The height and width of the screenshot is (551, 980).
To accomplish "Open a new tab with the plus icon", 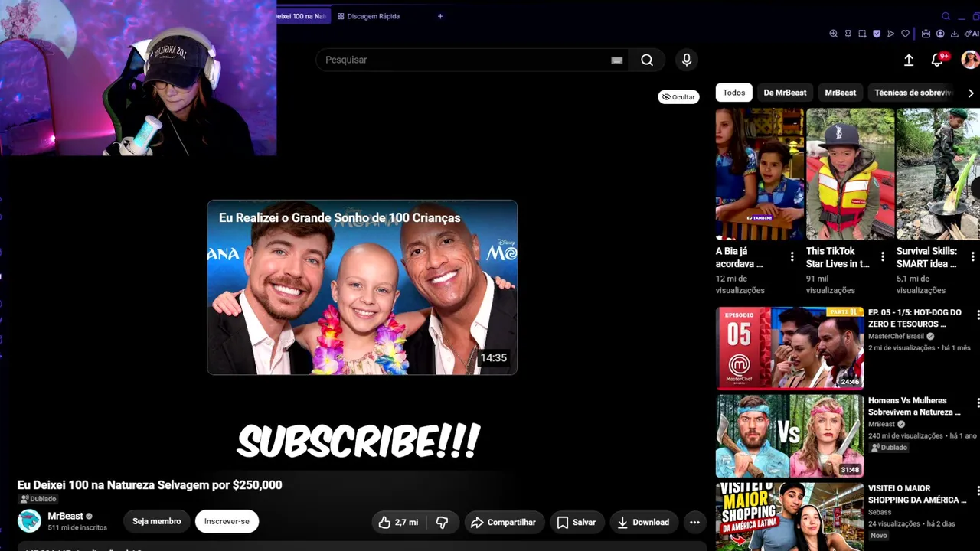I will (440, 16).
